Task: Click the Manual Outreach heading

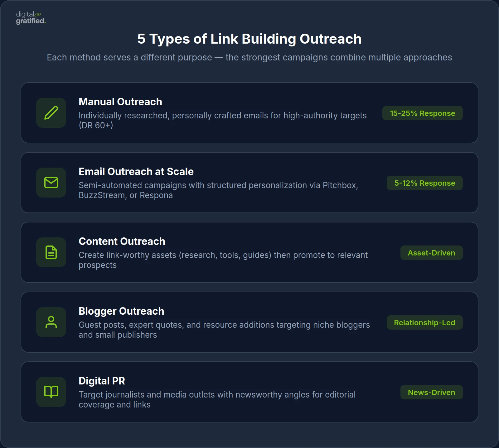Action: pyautogui.click(x=120, y=102)
